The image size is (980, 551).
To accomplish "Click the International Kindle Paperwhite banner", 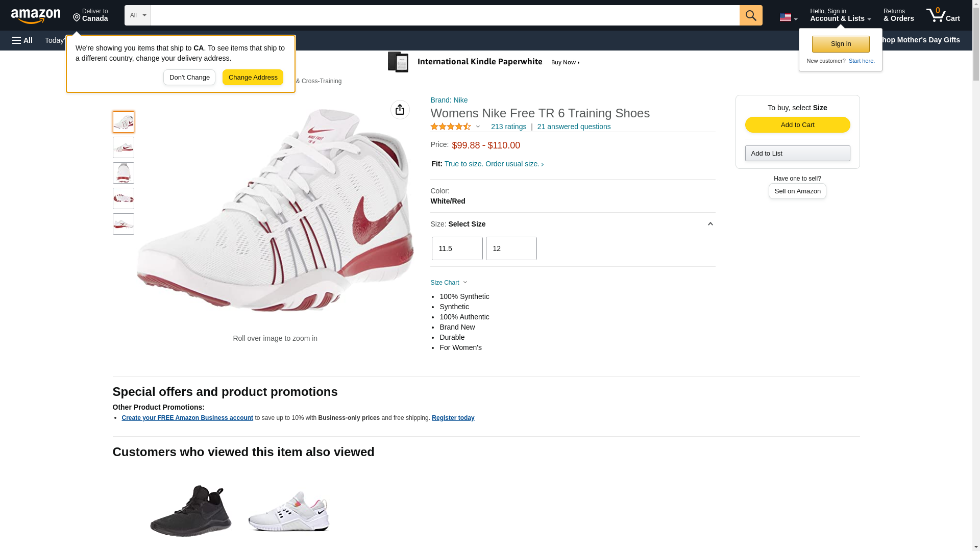I will (x=484, y=62).
